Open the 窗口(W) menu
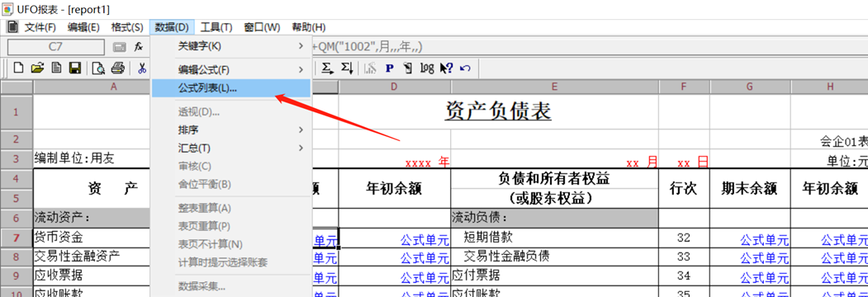 click(x=262, y=27)
